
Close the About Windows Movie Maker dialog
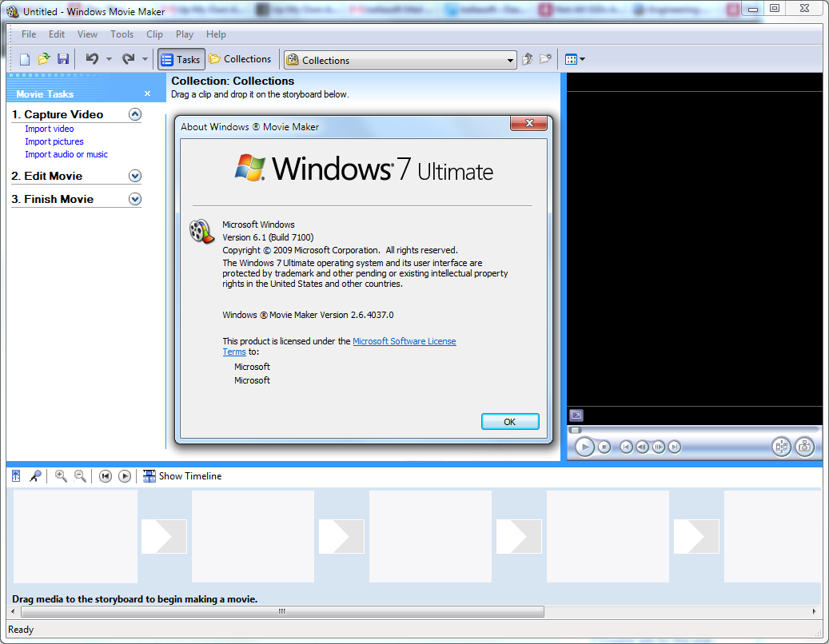528,123
